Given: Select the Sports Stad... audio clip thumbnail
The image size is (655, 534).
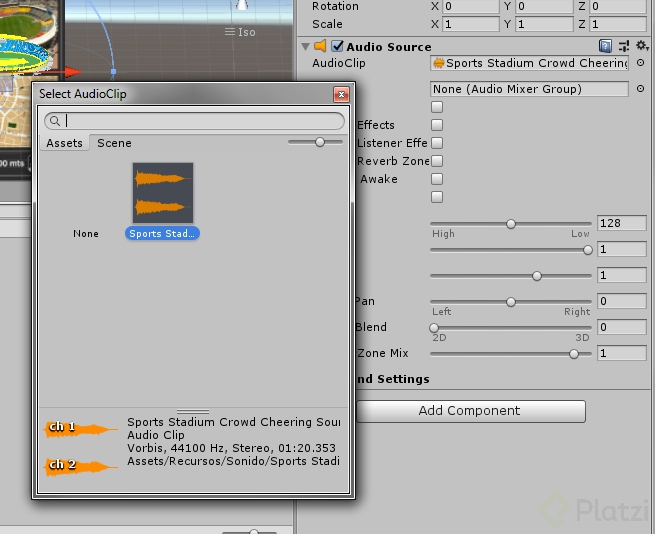Looking at the screenshot, I should click(x=163, y=193).
